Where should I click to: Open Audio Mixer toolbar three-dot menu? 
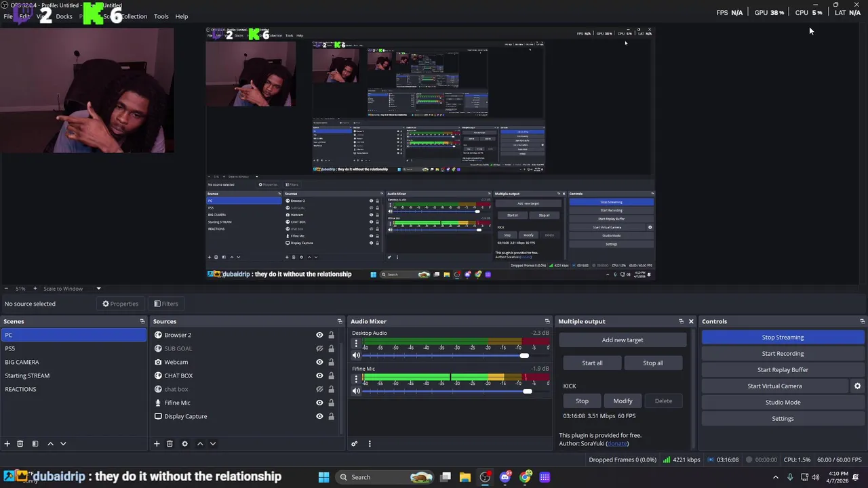click(x=370, y=443)
